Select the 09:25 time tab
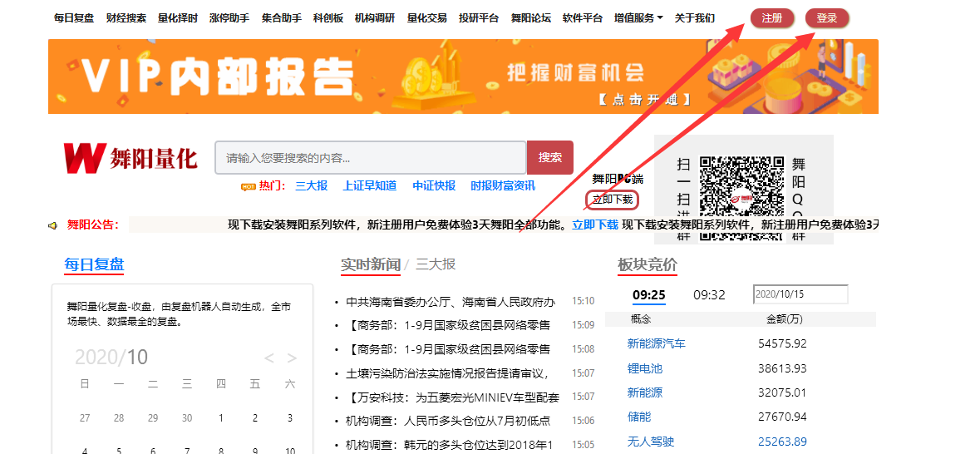Viewport: 980px width, 454px height. coord(648,295)
